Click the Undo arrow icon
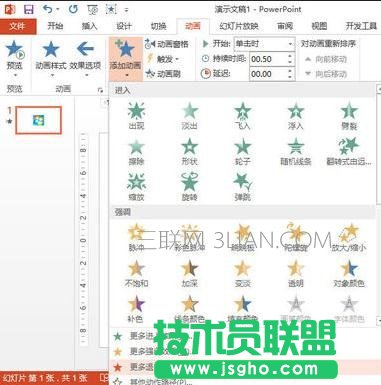This screenshot has height=385, width=381. 48,9
